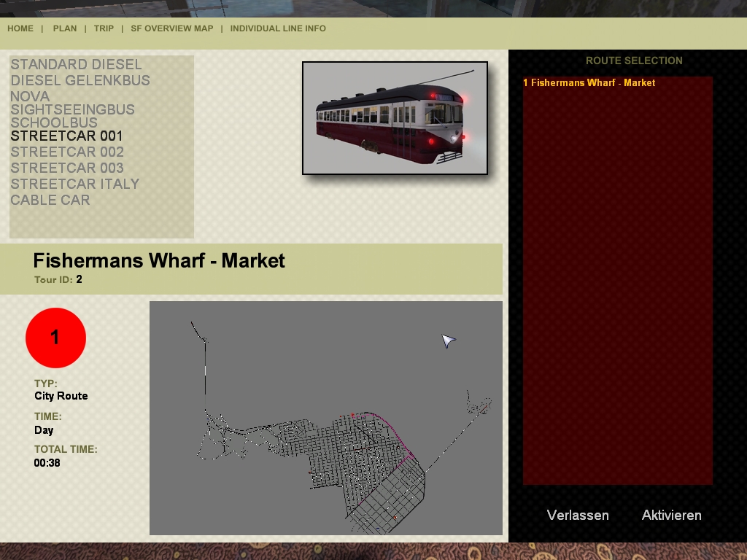This screenshot has width=747, height=560.
Task: Click the City Route type value
Action: [61, 396]
